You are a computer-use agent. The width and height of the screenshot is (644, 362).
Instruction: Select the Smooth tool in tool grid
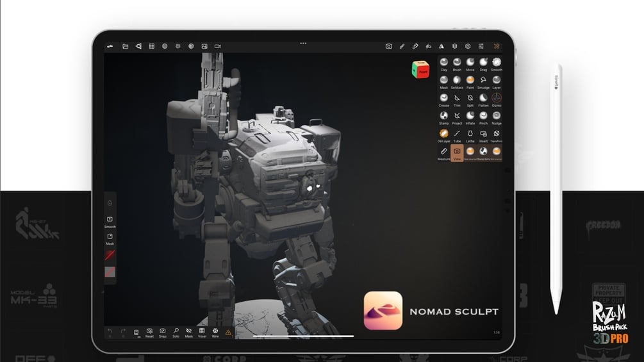click(496, 64)
